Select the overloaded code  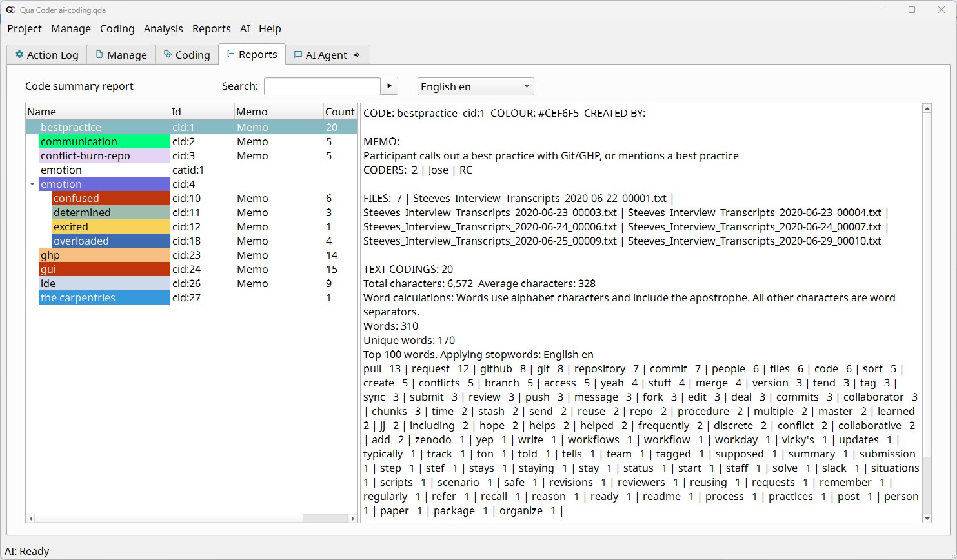111,241
